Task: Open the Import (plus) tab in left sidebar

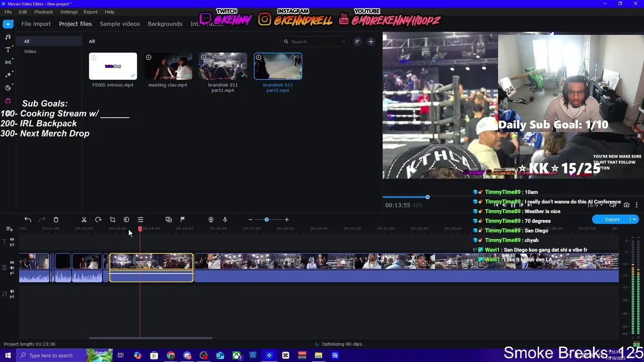Action: coord(8,24)
